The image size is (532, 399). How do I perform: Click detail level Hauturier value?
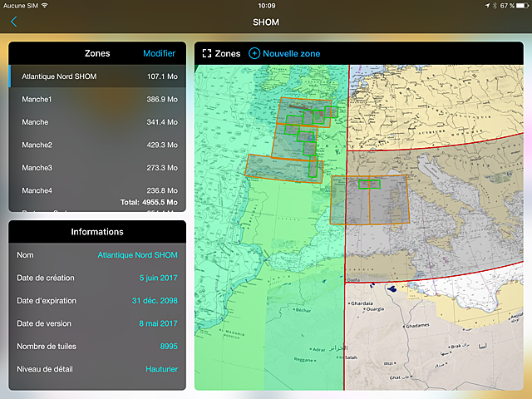point(161,369)
